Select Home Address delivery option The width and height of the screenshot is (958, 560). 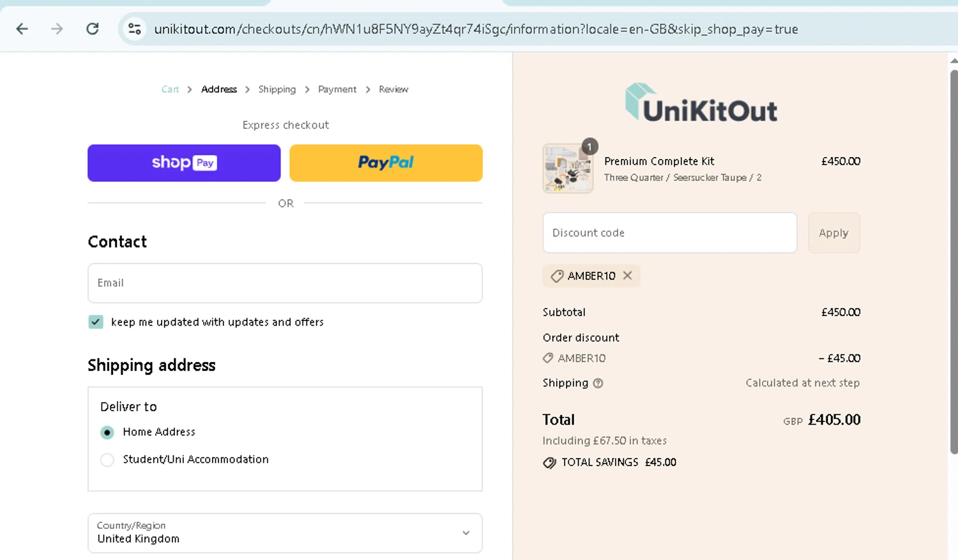click(107, 432)
